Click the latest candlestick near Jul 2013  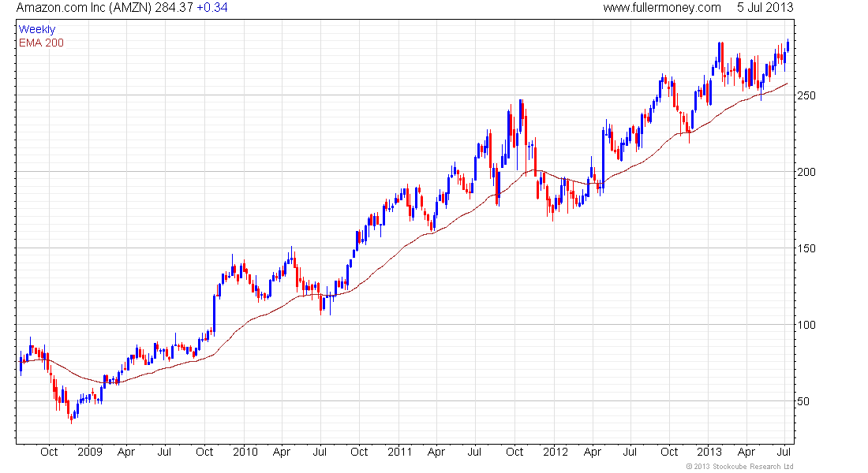788,46
